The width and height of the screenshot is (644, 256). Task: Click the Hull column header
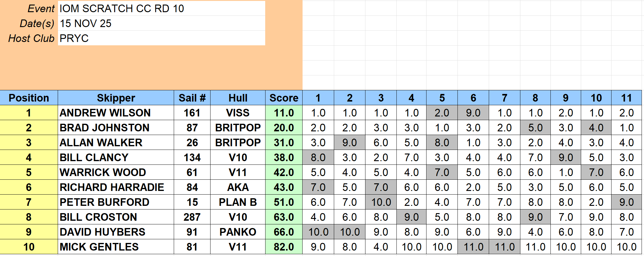(238, 98)
